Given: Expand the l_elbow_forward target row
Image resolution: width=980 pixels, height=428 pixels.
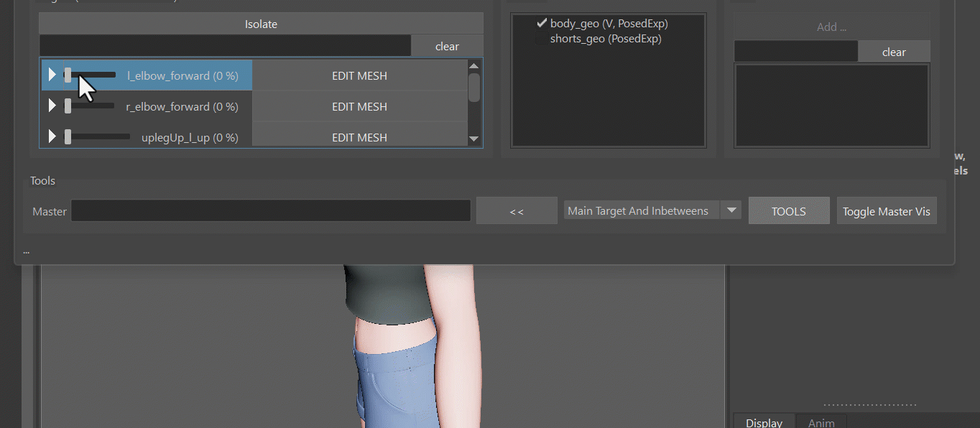Looking at the screenshot, I should point(52,75).
